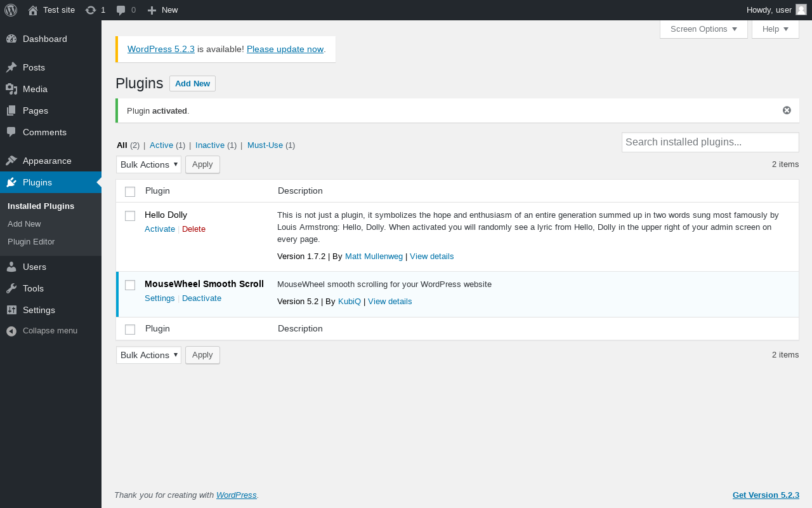Delete the Hello Dolly plugin

point(193,229)
